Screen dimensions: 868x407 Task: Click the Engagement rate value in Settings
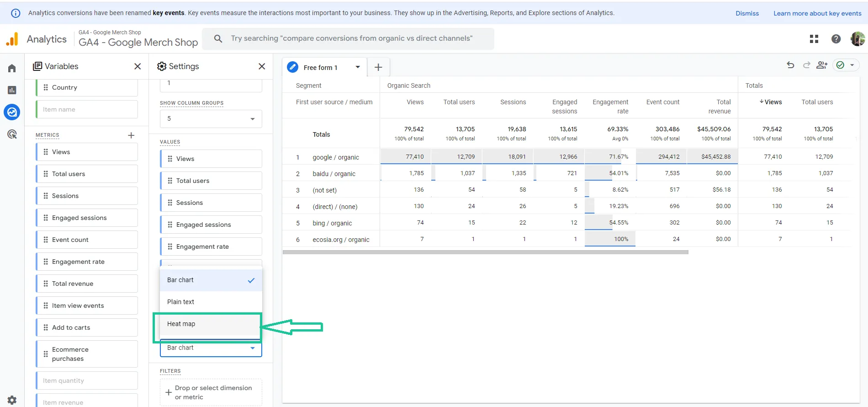[211, 246]
